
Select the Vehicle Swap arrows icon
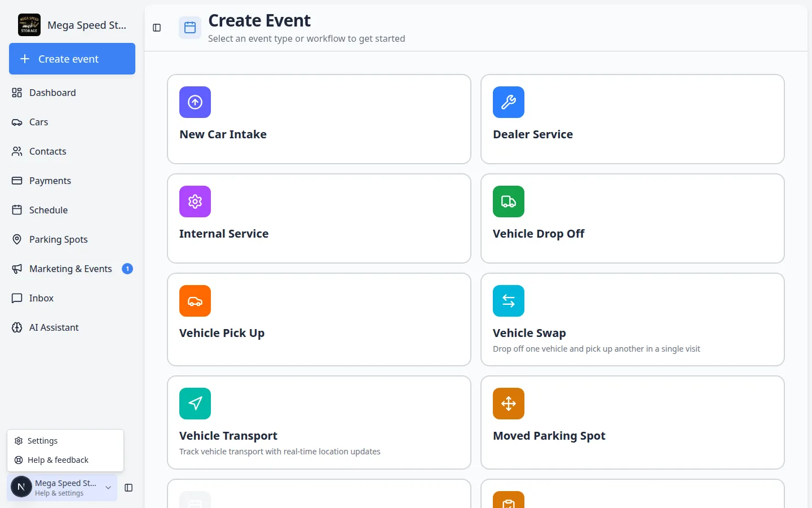509,301
